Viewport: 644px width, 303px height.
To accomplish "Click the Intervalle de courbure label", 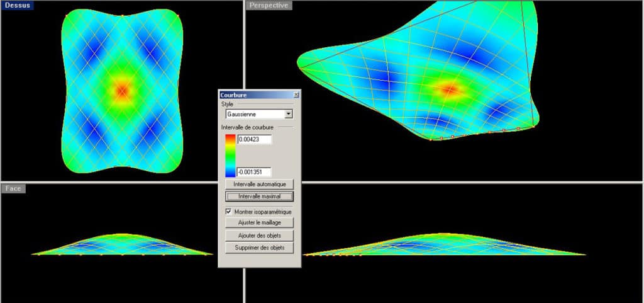I will click(248, 127).
